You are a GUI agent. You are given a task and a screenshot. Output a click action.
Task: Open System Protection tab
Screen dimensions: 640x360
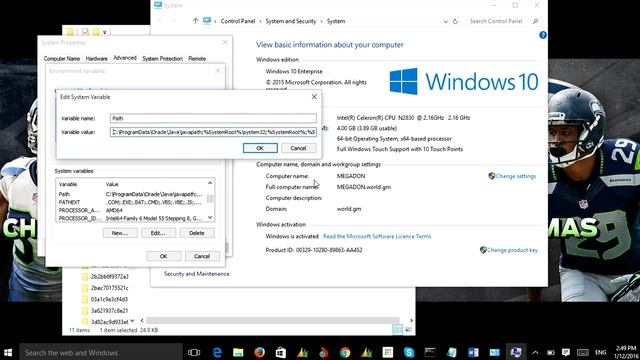pos(162,59)
